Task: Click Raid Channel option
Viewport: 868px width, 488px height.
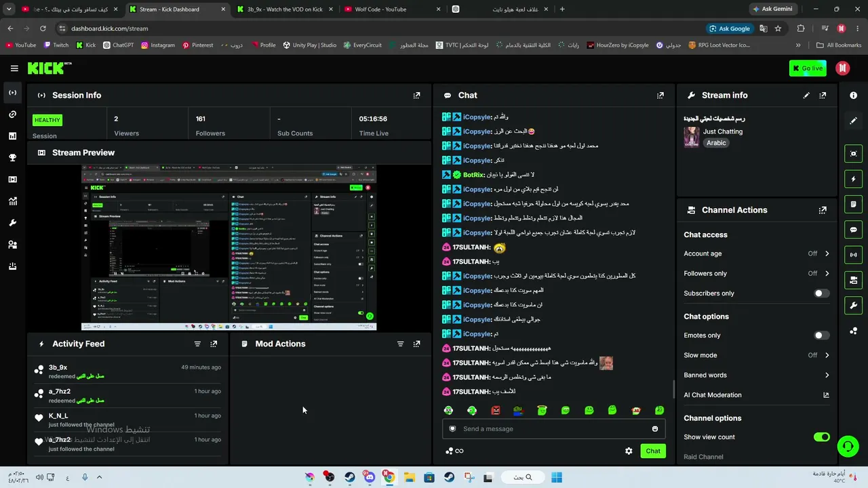Action: (x=703, y=457)
